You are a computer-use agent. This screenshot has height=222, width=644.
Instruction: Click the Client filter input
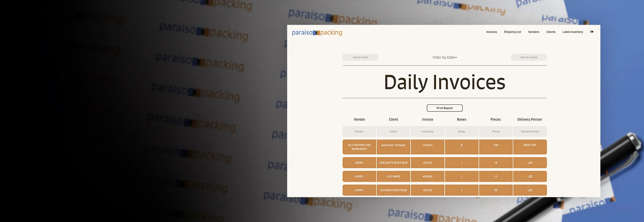393,132
